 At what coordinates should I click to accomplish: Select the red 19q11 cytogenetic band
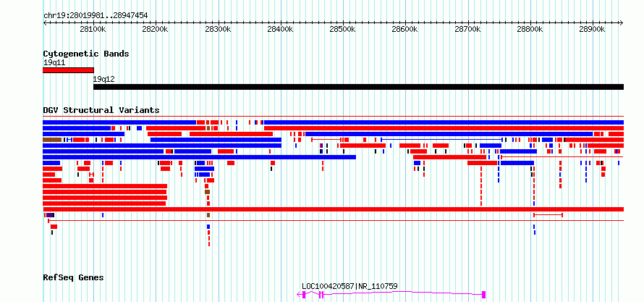(68, 70)
